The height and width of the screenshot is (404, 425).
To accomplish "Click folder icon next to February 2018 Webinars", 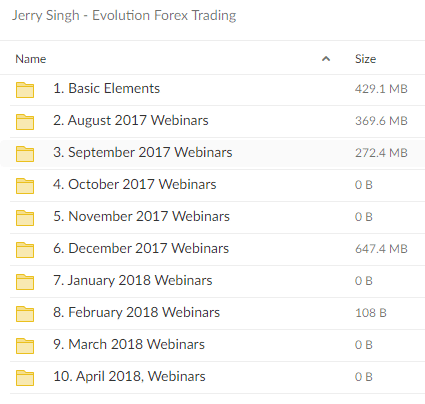I will click(x=25, y=314).
